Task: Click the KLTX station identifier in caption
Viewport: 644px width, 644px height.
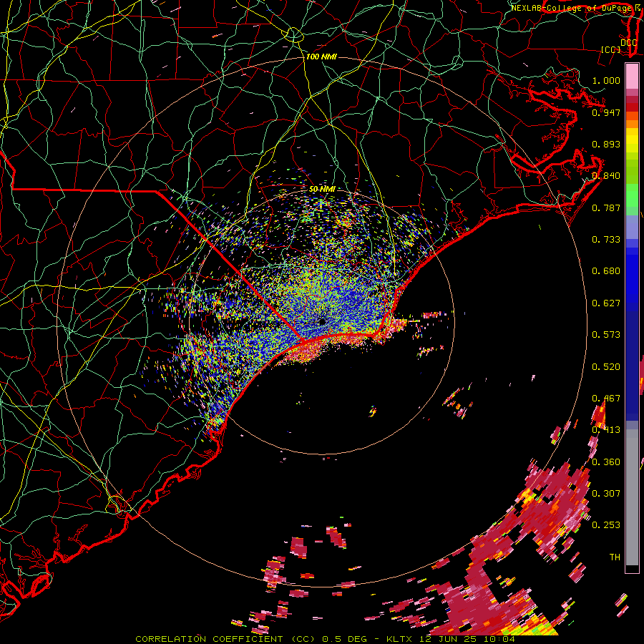Action: [x=398, y=639]
